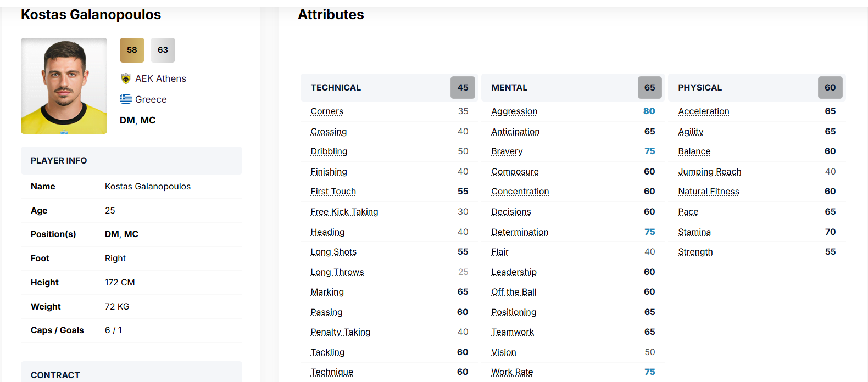Click the AEK Athens club crest icon

pos(126,78)
